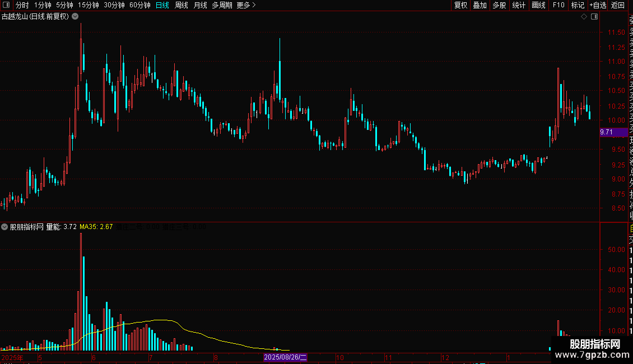633x364 pixels.
Task: Click month 12 on the time axis
Action: click(445, 357)
